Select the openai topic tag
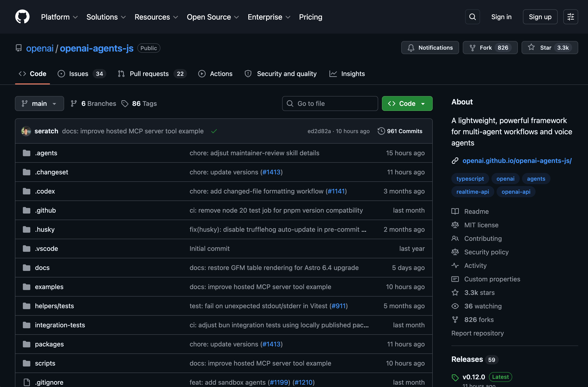The width and height of the screenshot is (588, 387). (505, 179)
